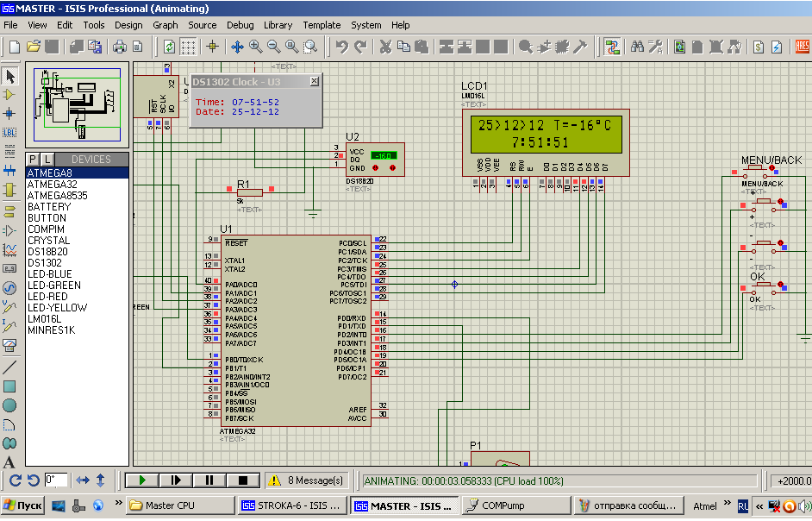Open the Template menu
The height and width of the screenshot is (521, 812).
(x=322, y=25)
